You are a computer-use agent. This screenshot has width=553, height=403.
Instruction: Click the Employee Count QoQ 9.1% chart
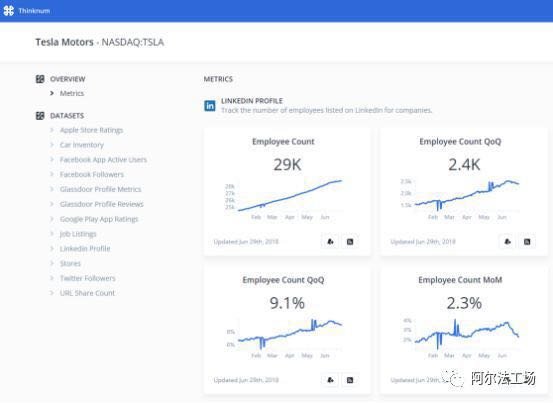[284, 338]
